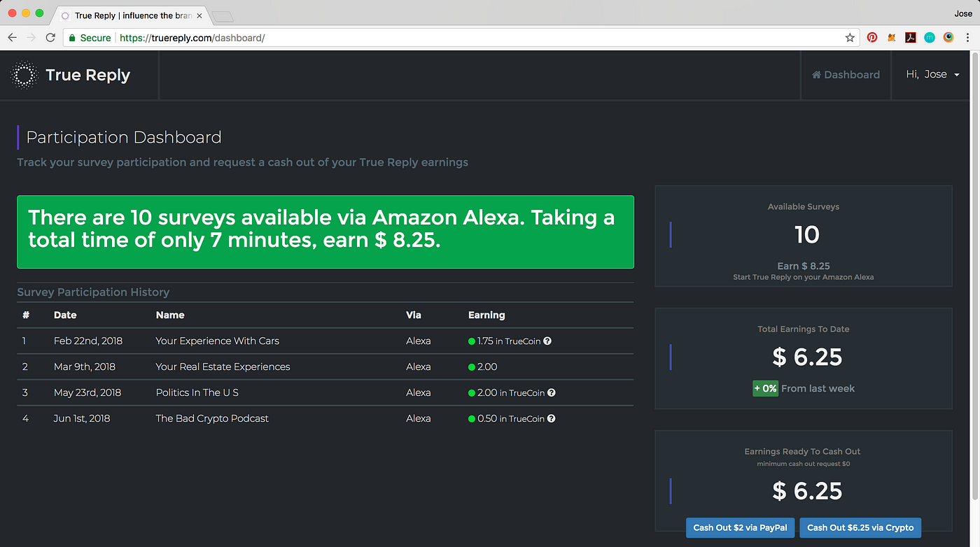This screenshot has height=547, width=980.
Task: Open a new browser tab
Action: (x=223, y=16)
